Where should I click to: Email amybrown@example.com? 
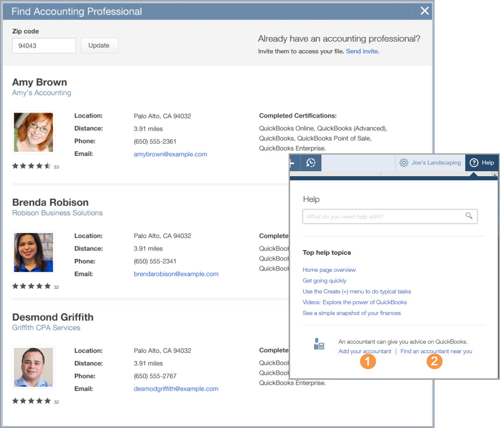pyautogui.click(x=170, y=154)
